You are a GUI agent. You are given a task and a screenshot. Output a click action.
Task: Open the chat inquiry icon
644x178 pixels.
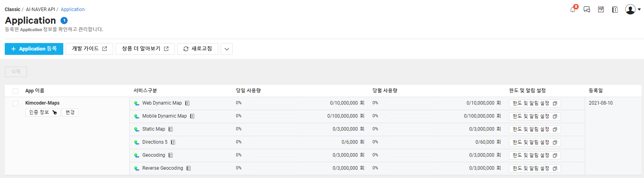(587, 9)
